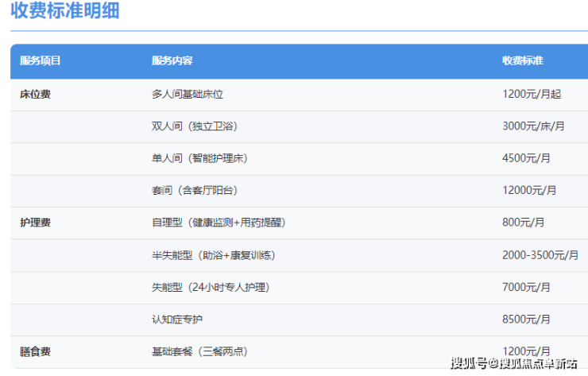Click the 认知症专护 service entry
The width and height of the screenshot is (588, 376).
tap(177, 320)
